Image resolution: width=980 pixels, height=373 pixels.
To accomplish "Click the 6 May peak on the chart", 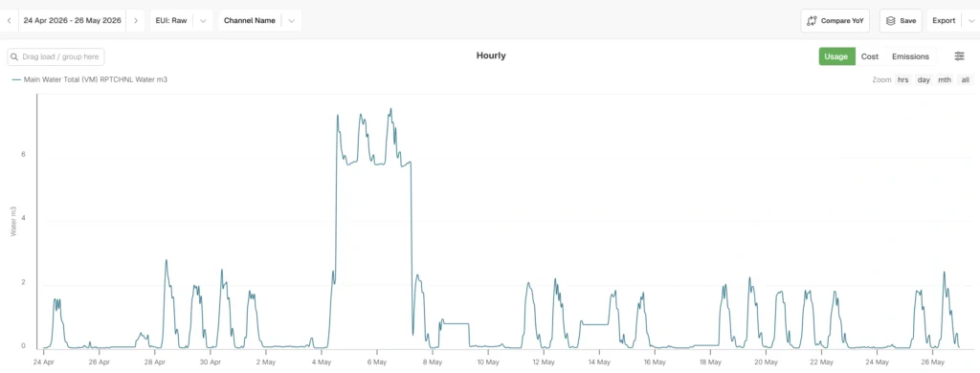I will tap(390, 110).
